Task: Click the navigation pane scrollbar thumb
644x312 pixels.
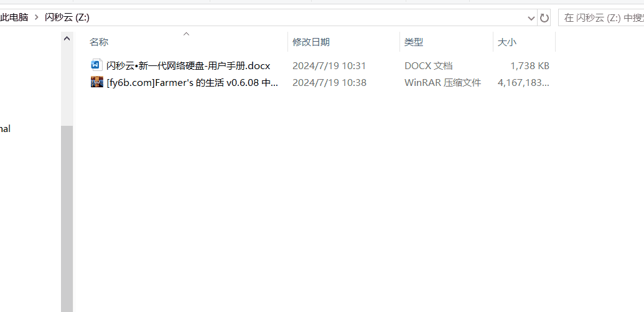Action: (67, 219)
